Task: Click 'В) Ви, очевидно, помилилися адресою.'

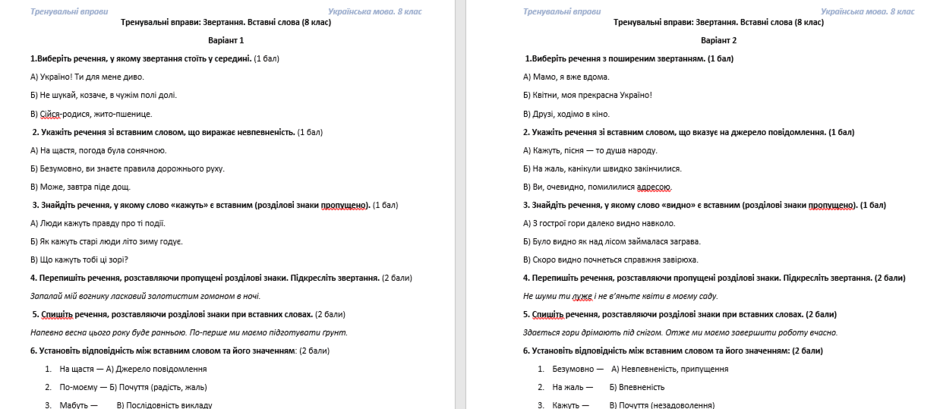Action: 597,187
